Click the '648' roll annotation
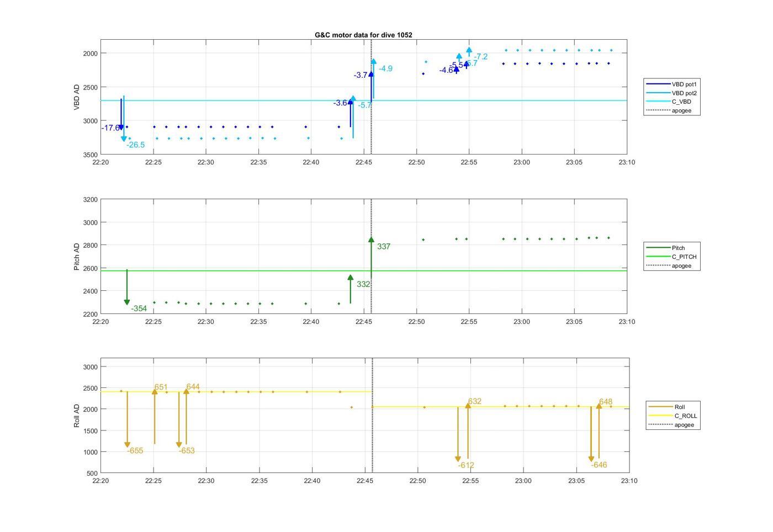Viewport: 773px width, 532px height. coord(606,402)
